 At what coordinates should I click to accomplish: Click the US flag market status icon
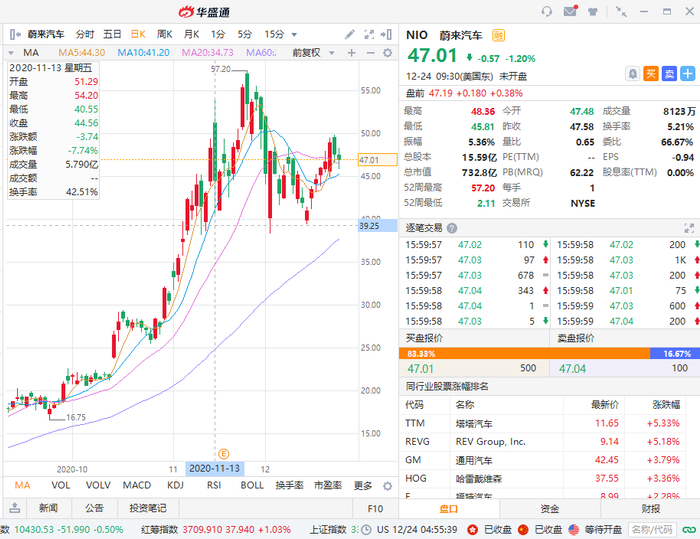pyautogui.click(x=574, y=530)
